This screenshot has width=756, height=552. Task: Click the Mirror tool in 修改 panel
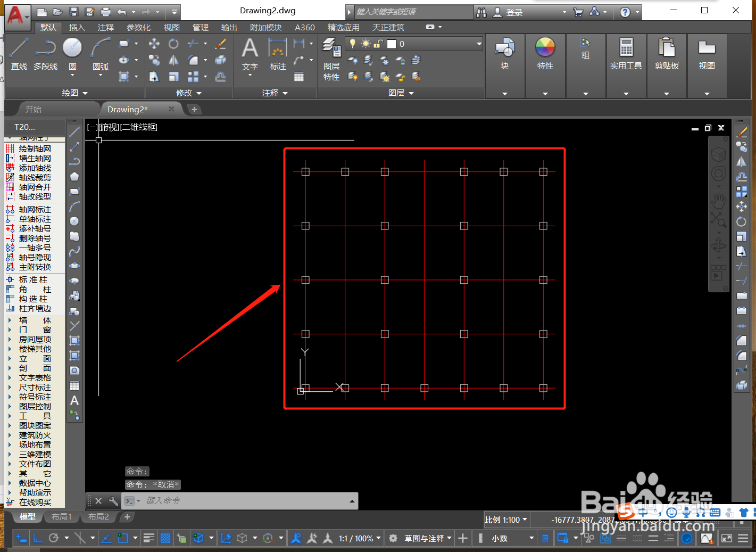173,60
